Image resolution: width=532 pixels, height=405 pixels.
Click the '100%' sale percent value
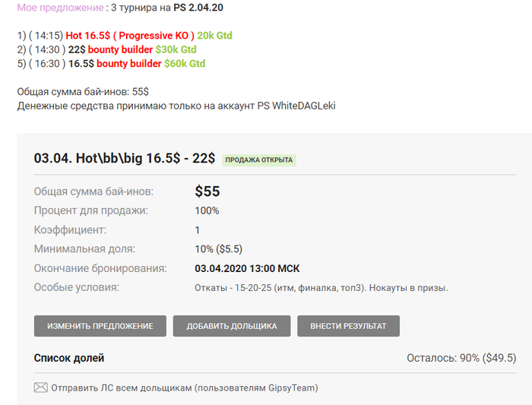click(207, 210)
